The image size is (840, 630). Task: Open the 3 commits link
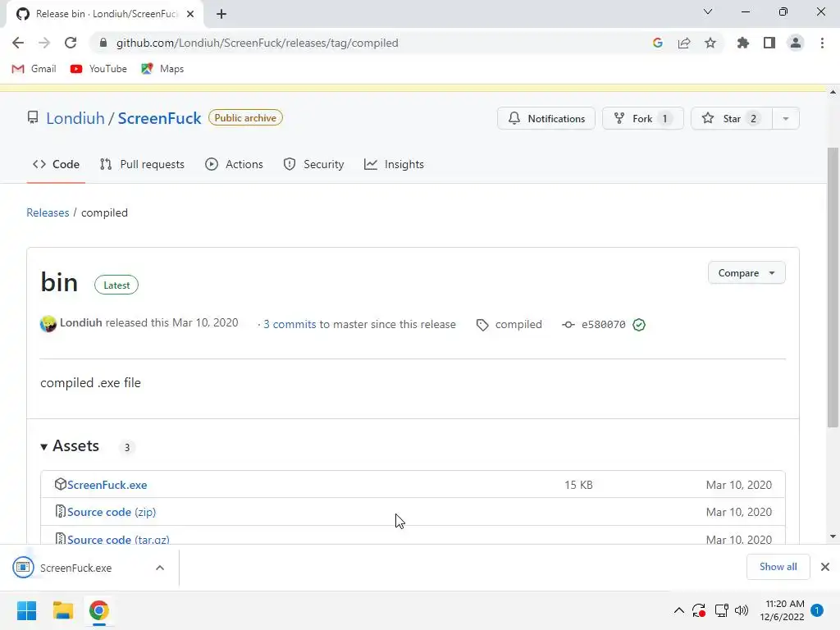(x=290, y=324)
